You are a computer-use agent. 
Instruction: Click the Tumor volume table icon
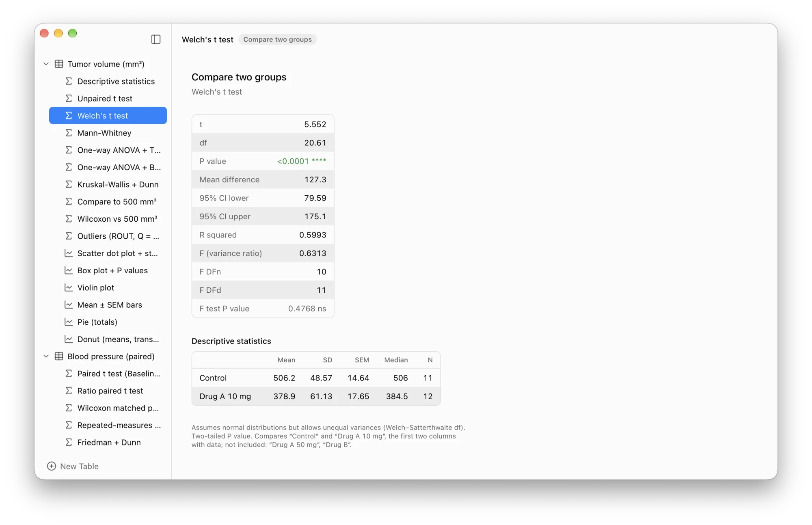[59, 64]
